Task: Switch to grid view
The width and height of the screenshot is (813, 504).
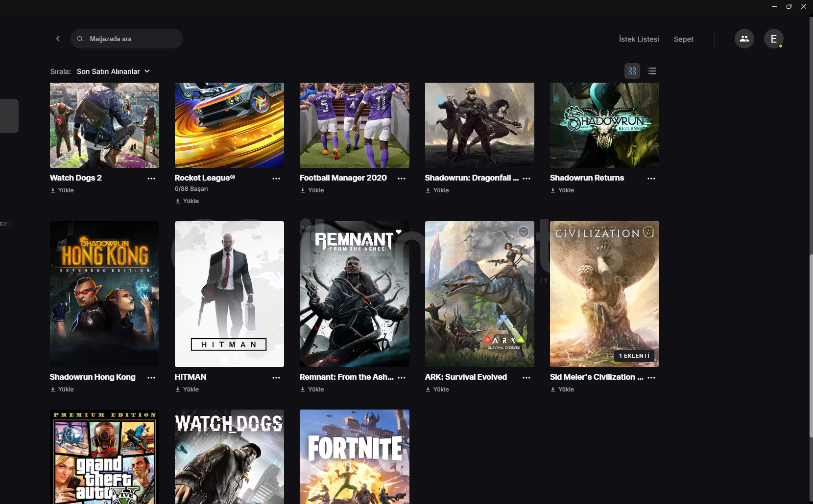Action: (x=632, y=71)
